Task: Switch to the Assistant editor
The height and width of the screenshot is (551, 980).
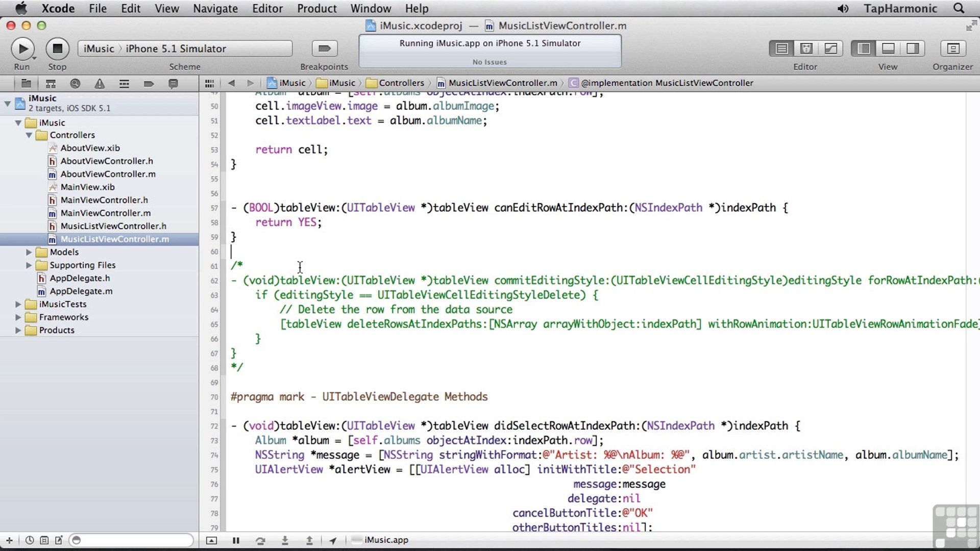Action: [806, 48]
